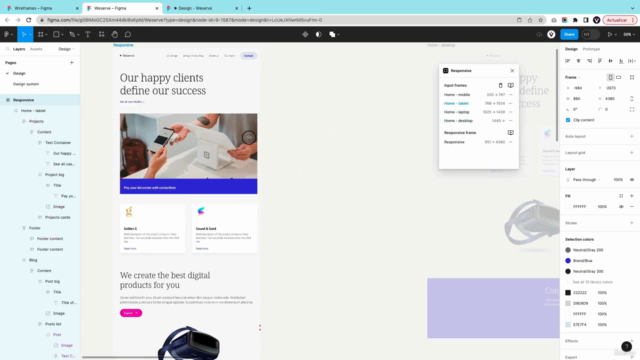Toggle fill visibility eye icon

pyautogui.click(x=621, y=207)
